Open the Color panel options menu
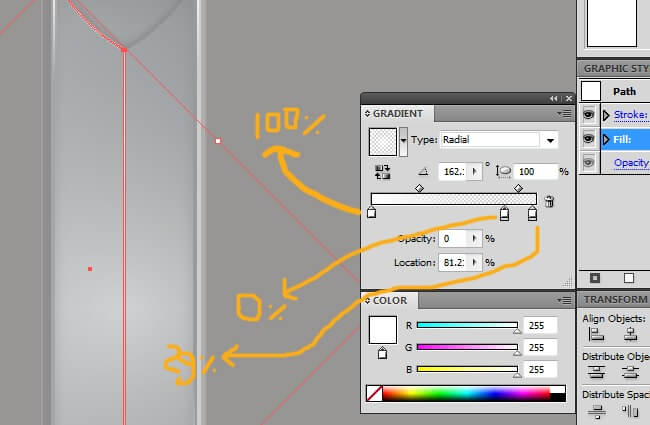 point(564,300)
